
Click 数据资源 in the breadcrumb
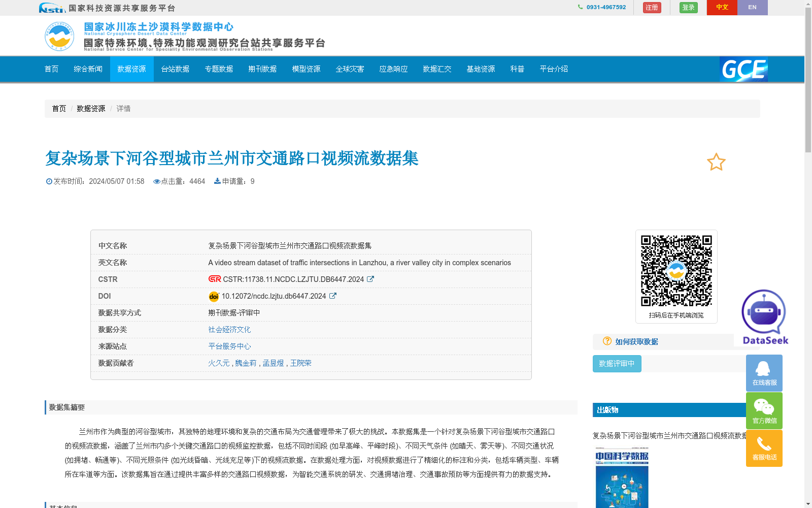click(91, 109)
